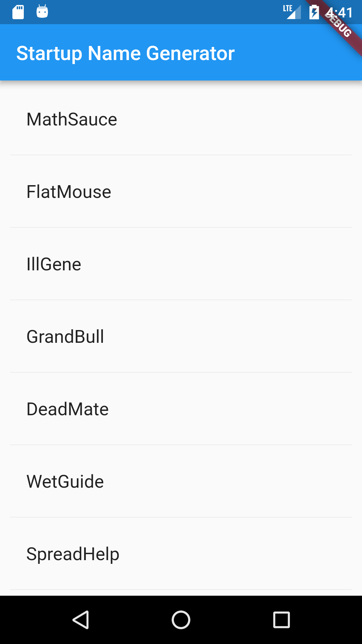Select the MathSauce startup name
Viewport: 362px width, 644px height.
(x=72, y=119)
